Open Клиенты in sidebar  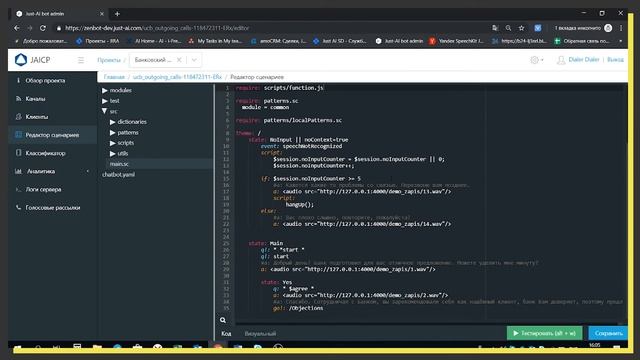pyautogui.click(x=37, y=117)
